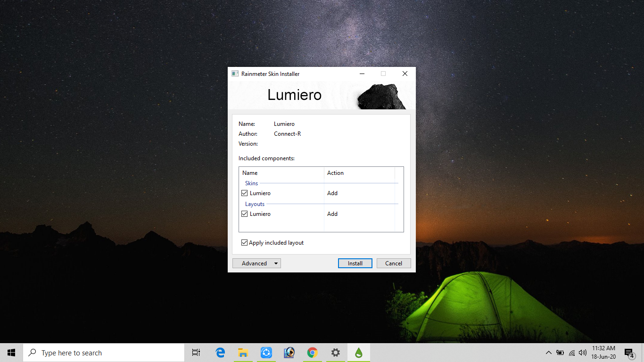Disable Apply included layout
644x362 pixels.
[244, 242]
